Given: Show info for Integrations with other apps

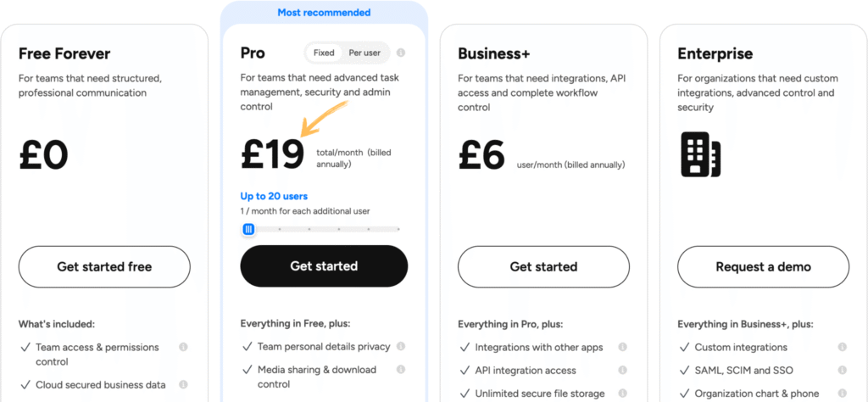Looking at the screenshot, I should 622,347.
